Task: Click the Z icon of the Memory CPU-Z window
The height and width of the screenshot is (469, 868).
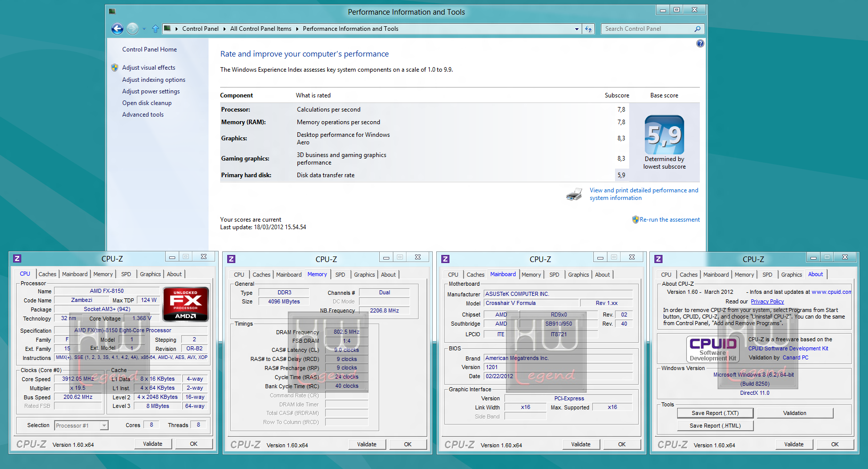Action: [x=231, y=259]
